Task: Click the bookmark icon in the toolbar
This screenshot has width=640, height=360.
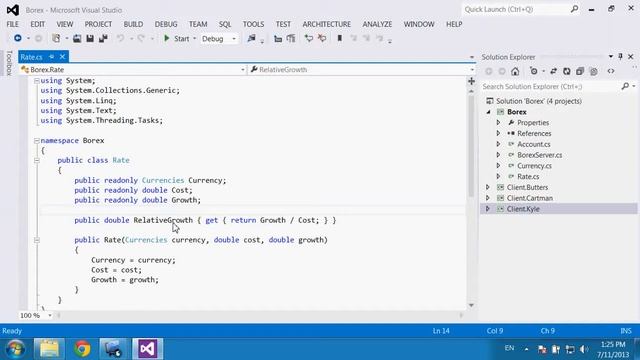Action: tap(340, 38)
